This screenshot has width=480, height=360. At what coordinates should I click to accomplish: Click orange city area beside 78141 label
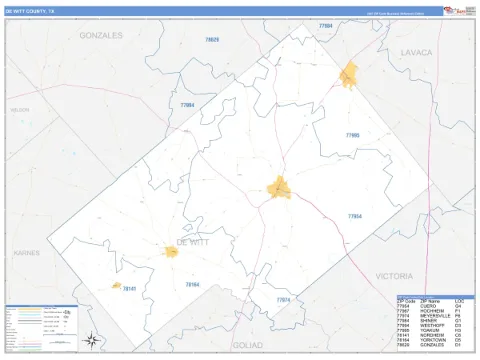coord(116,285)
